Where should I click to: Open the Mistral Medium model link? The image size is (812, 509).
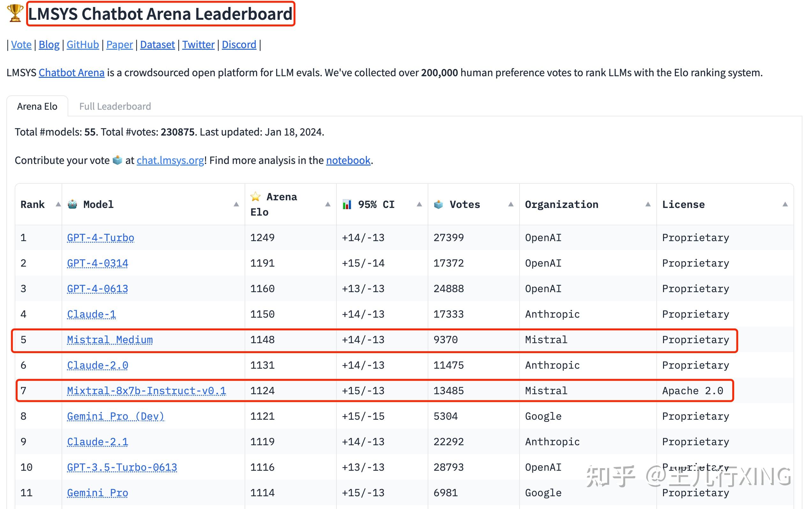(110, 340)
